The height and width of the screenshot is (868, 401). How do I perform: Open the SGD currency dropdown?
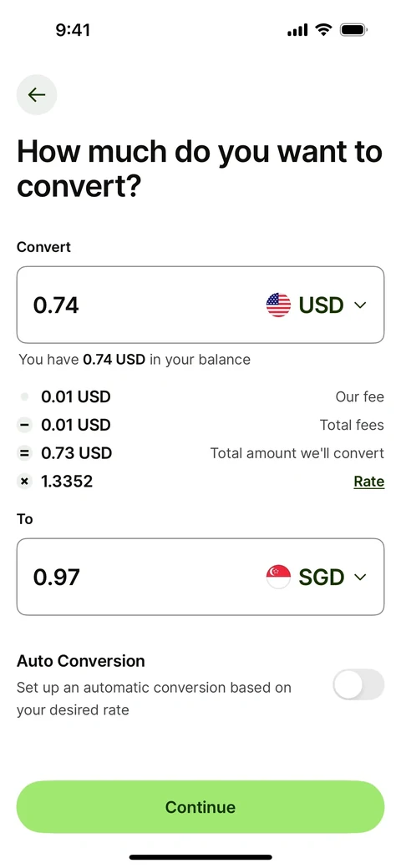(317, 577)
